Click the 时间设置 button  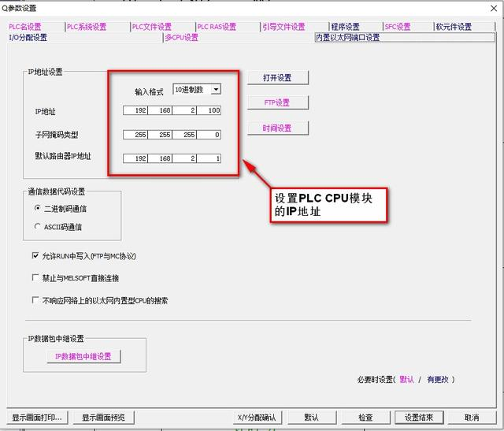tap(277, 128)
